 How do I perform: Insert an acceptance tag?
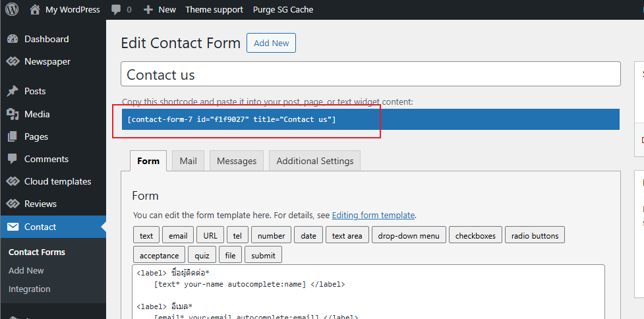point(159,255)
